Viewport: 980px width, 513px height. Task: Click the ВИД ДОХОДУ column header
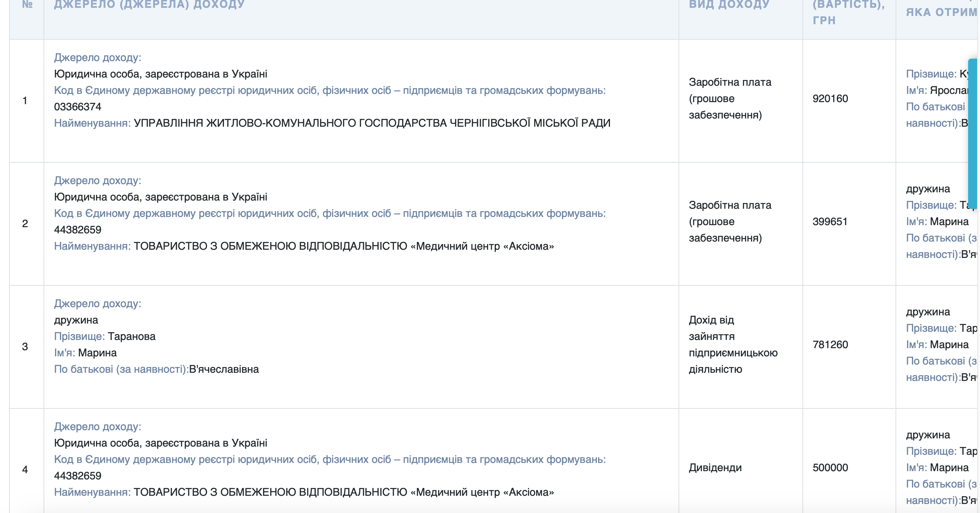(729, 5)
